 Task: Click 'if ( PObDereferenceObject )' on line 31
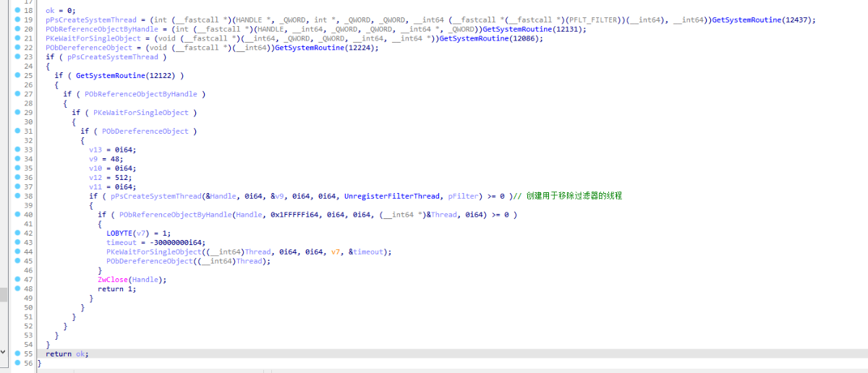pos(139,131)
